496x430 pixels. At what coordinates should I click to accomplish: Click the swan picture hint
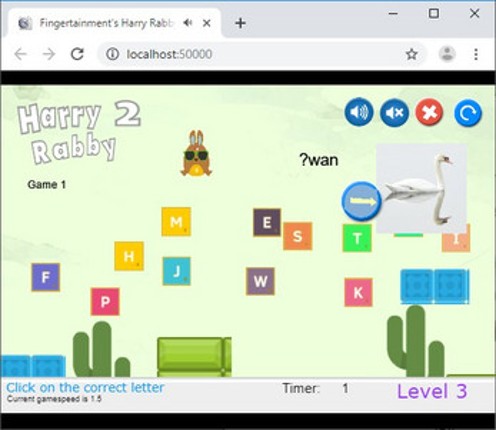pos(422,188)
